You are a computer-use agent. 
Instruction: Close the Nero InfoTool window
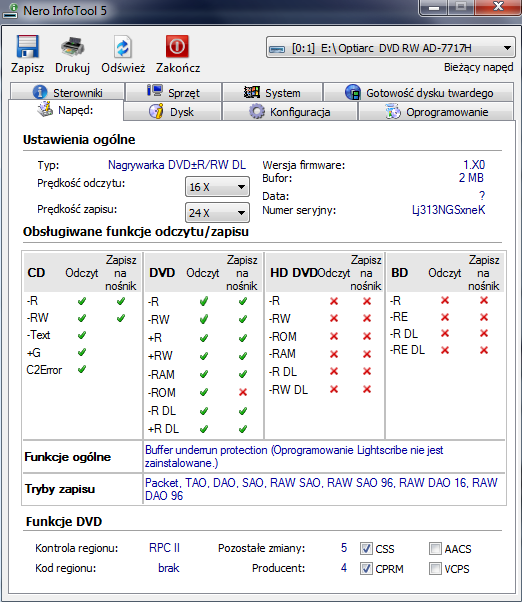pos(498,7)
